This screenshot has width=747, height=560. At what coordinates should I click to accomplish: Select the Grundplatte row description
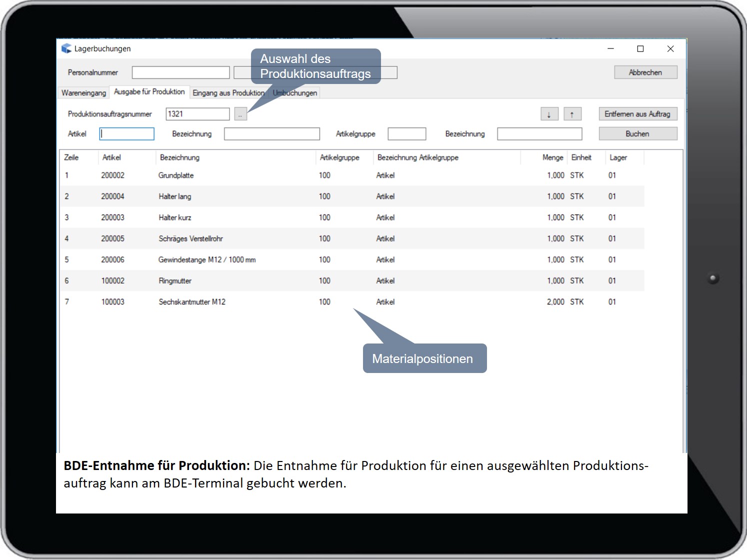click(x=176, y=175)
